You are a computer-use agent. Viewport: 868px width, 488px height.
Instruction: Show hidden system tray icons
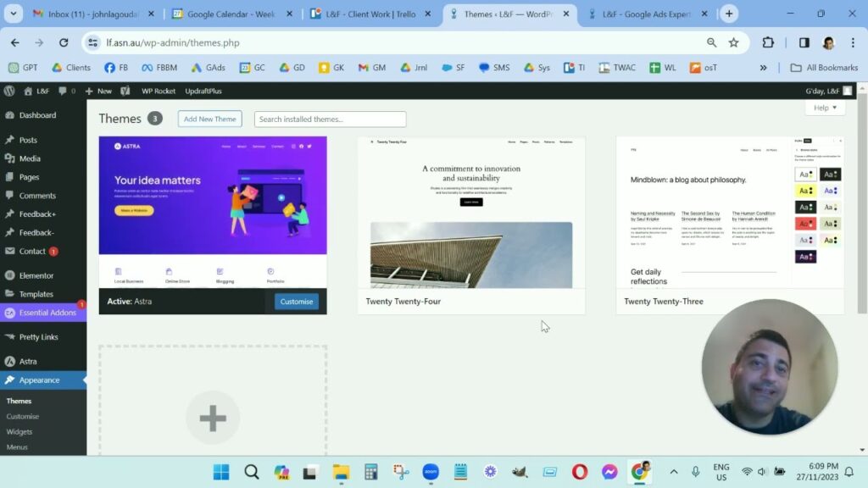tap(674, 472)
